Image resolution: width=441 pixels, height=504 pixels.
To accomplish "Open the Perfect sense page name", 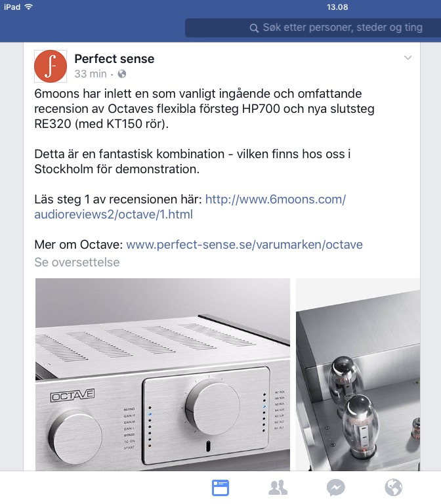I will 114,59.
